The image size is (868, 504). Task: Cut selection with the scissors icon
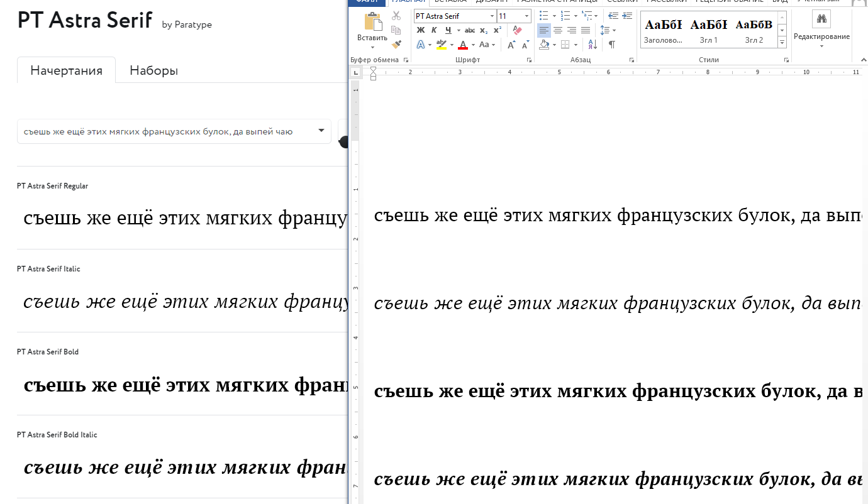(x=396, y=16)
